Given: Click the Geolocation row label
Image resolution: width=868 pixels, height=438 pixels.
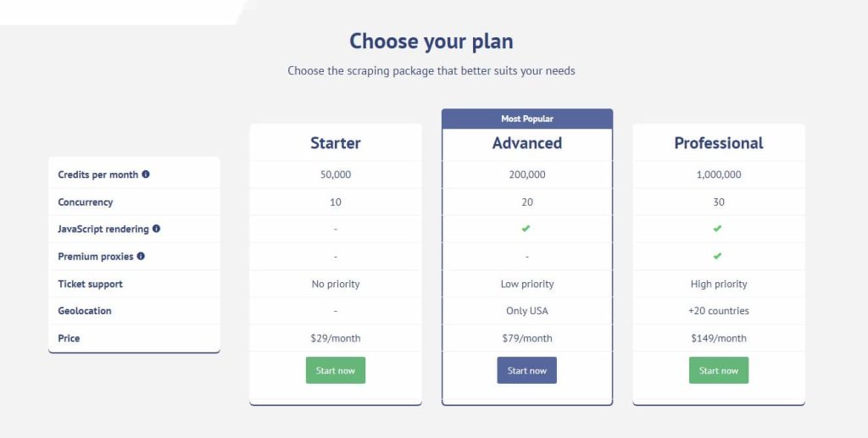Looking at the screenshot, I should [x=85, y=311].
